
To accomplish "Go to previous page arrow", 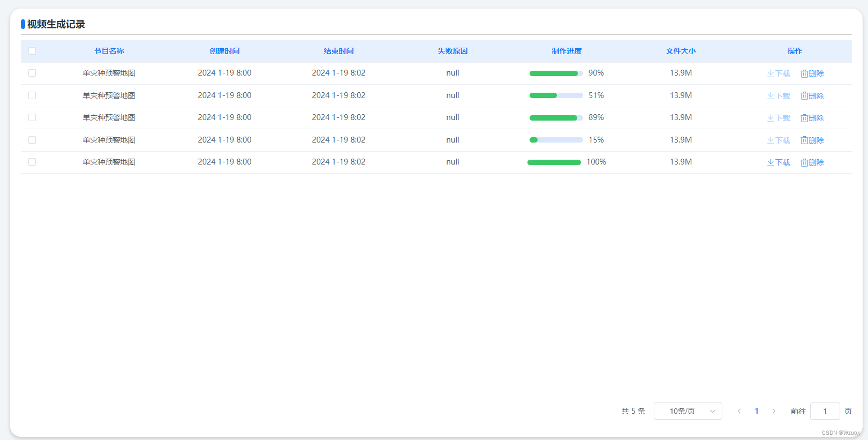I will pyautogui.click(x=739, y=411).
